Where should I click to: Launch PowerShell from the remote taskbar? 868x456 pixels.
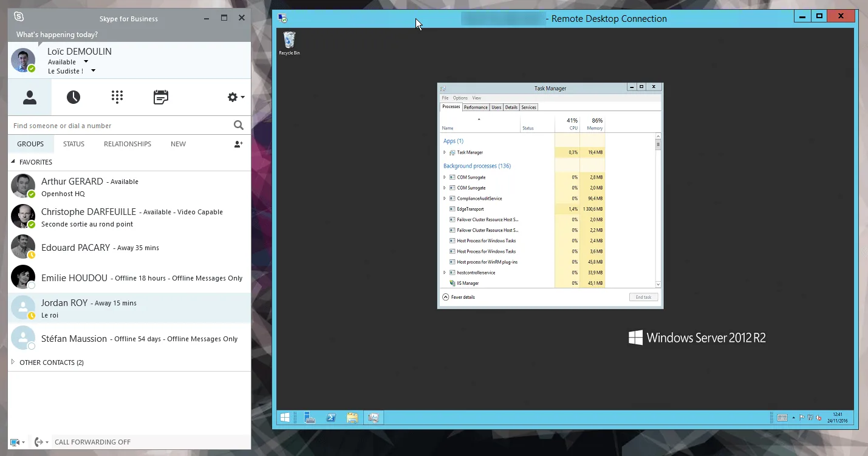click(331, 417)
